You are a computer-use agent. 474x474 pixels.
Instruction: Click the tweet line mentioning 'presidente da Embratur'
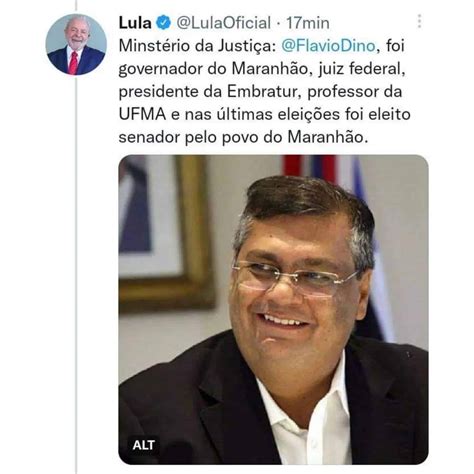pos(260,92)
